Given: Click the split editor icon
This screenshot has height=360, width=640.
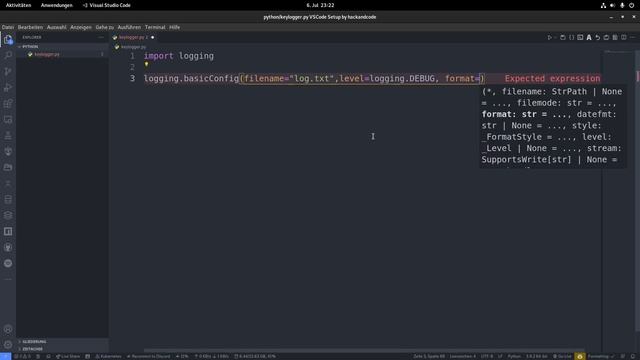Looking at the screenshot, I should pos(624,38).
